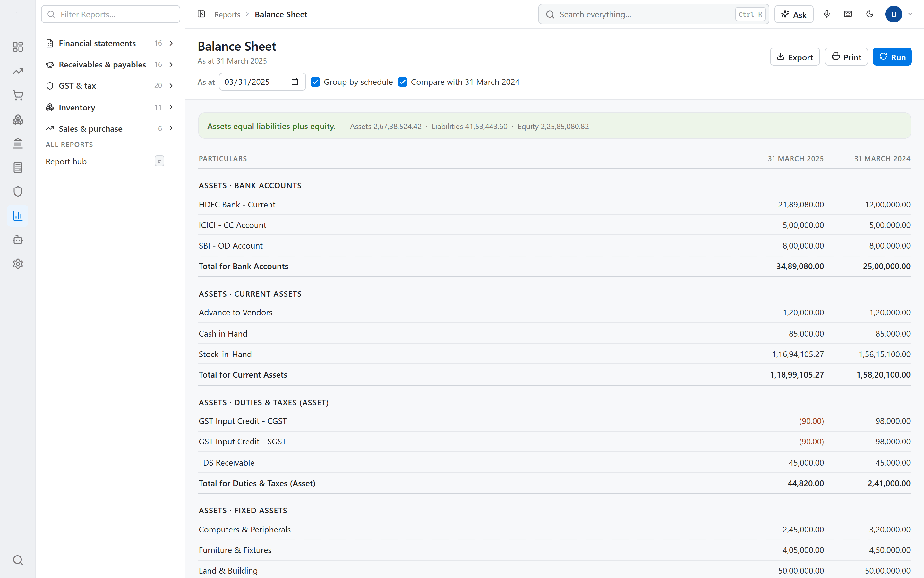Expand Financial statements section
This screenshot has width=924, height=578.
point(110,43)
